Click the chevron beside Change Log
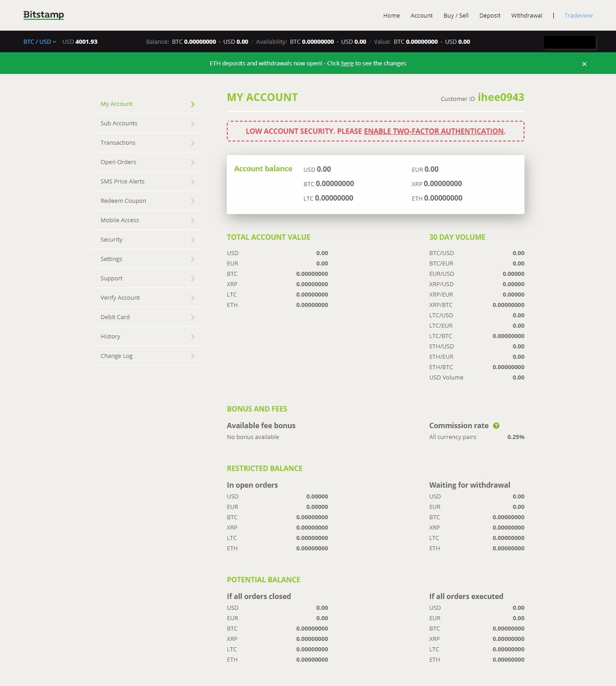Viewport: 616px width, 686px height. pos(193,356)
